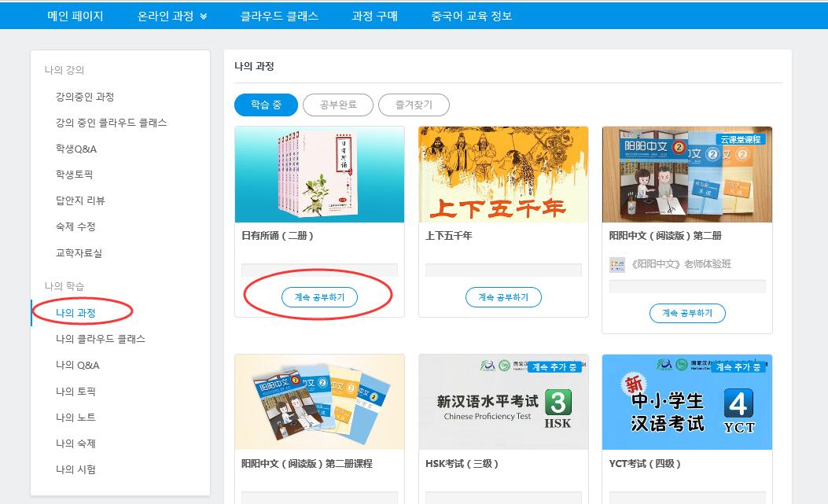Click the 나의 학습 section header

tap(64, 286)
